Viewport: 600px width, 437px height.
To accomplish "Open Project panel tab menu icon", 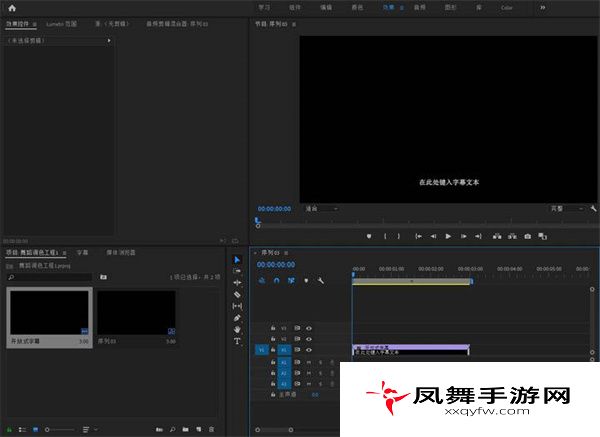I will click(x=64, y=253).
